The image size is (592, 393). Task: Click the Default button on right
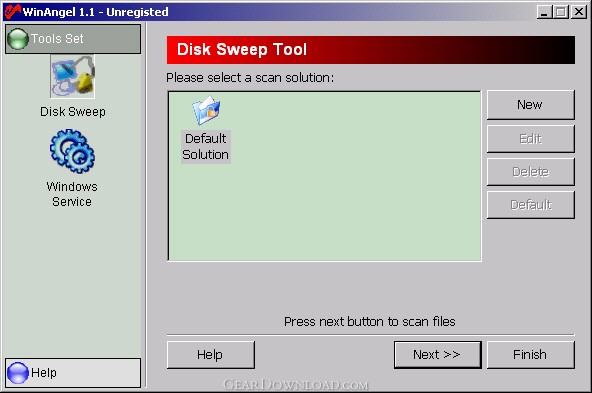[530, 205]
